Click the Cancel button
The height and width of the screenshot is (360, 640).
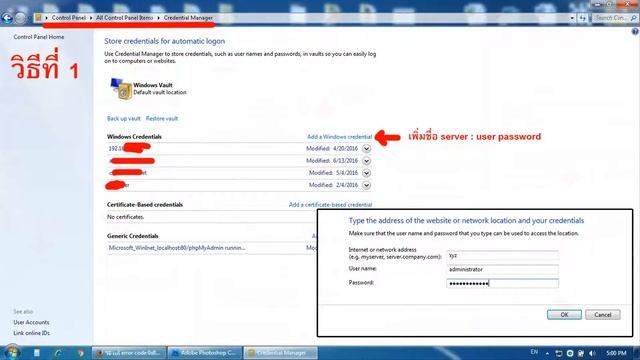coord(603,315)
